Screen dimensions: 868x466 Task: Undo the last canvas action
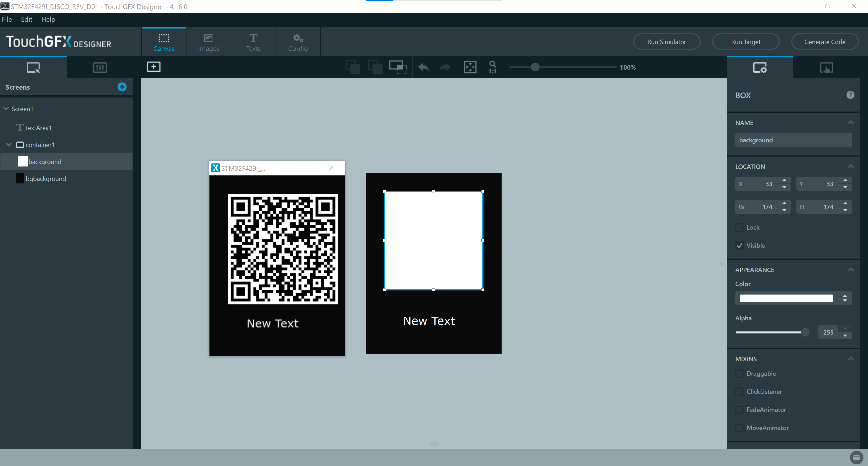tap(424, 67)
